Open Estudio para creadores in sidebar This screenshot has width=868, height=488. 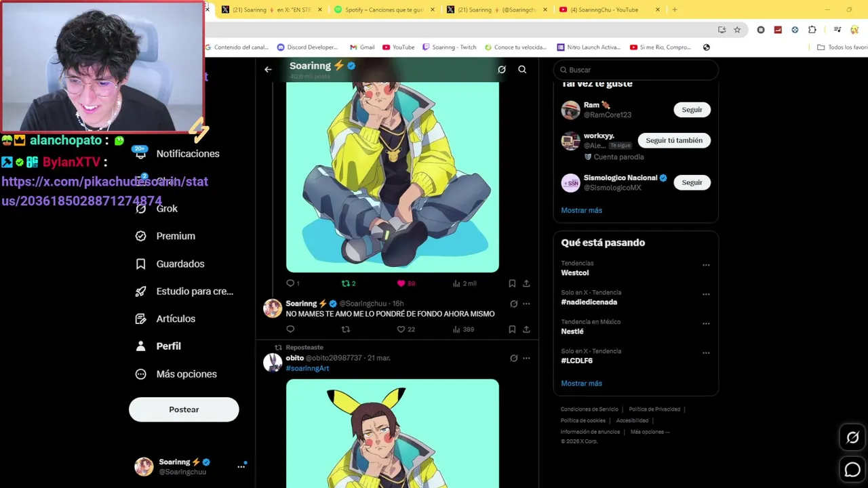pos(184,291)
